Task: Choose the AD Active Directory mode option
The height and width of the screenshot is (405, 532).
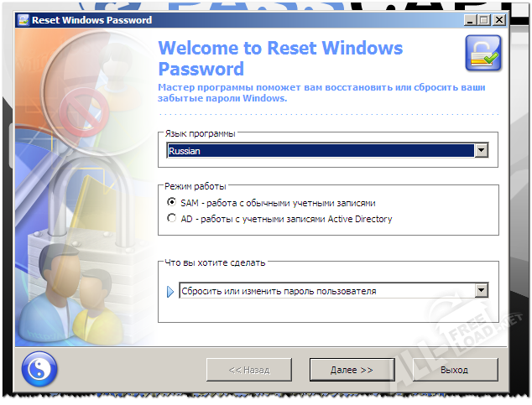Action: click(x=173, y=219)
